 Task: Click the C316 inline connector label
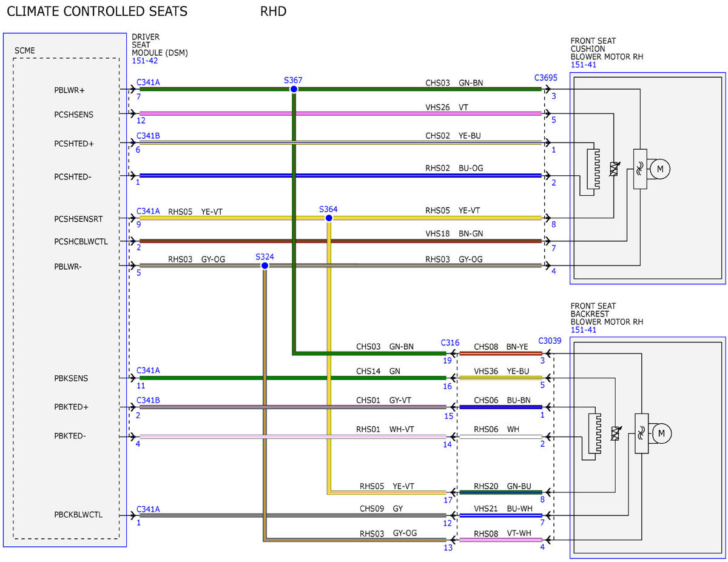click(x=450, y=343)
